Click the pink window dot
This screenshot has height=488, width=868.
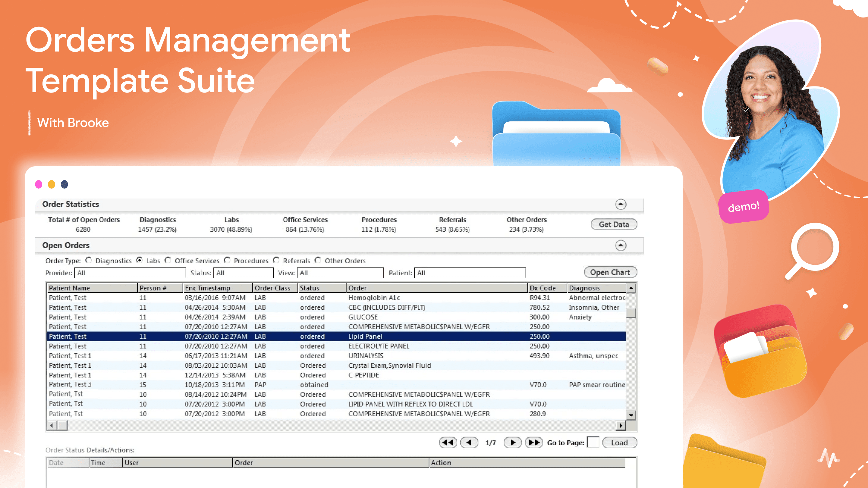coord(39,184)
